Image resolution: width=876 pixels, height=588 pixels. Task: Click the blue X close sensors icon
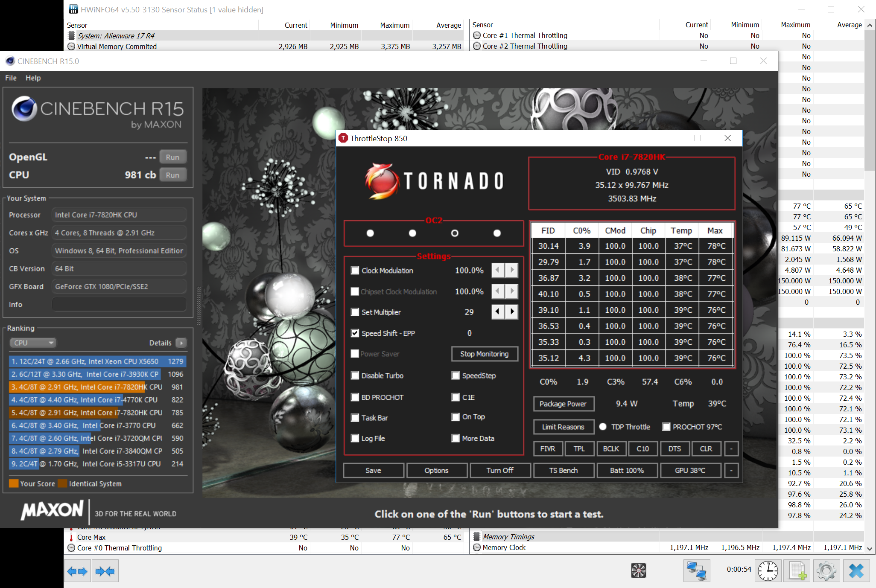coord(856,571)
